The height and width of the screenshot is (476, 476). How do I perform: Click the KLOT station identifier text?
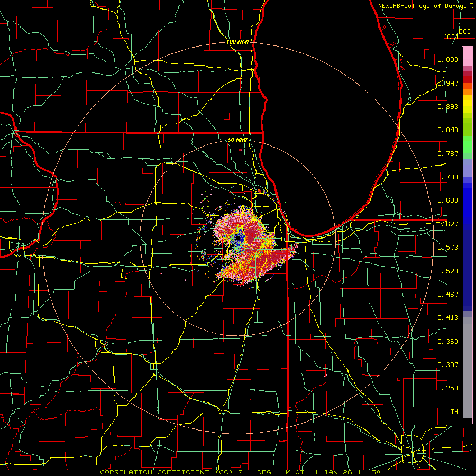[295, 472]
